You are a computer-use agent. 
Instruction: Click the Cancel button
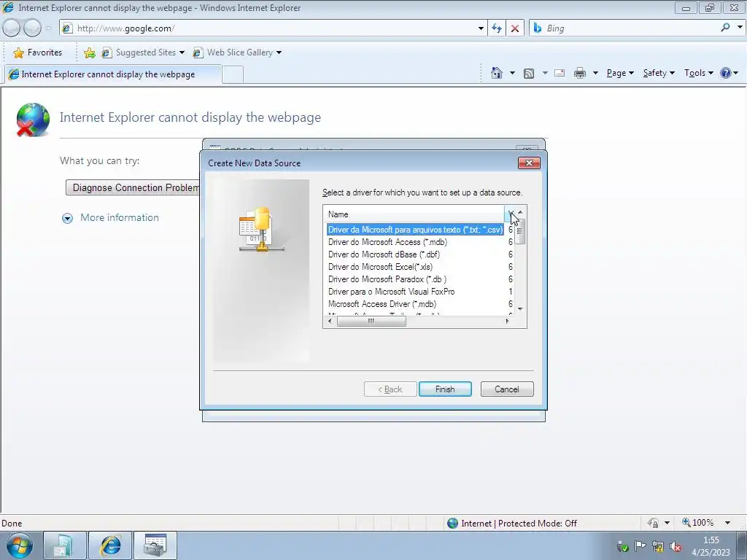point(507,389)
